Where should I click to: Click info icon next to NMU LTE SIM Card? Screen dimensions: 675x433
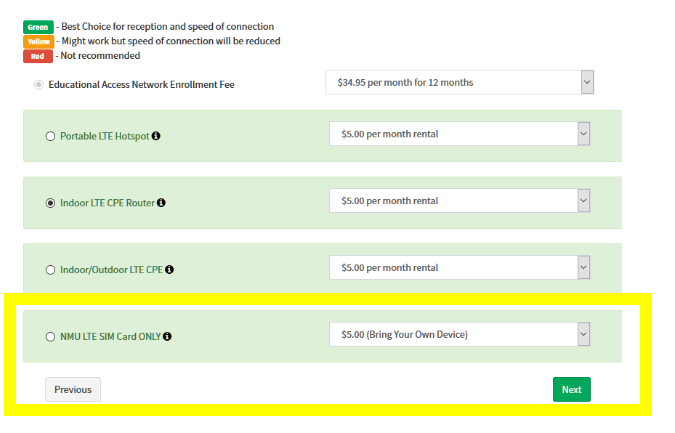tap(167, 337)
